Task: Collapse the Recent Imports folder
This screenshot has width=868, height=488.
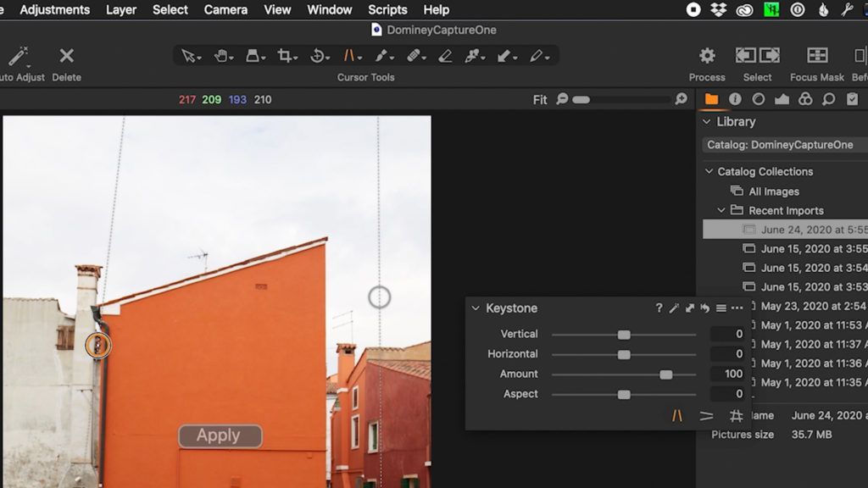Action: coord(720,210)
